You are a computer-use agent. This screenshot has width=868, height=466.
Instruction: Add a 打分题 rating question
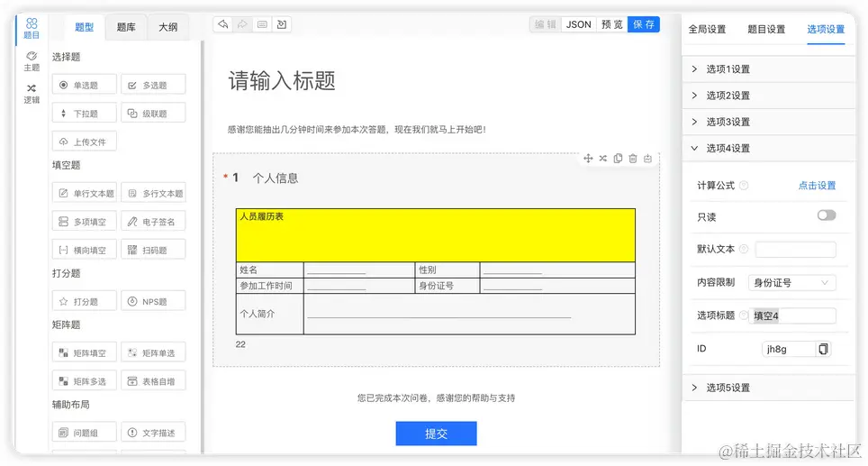[85, 301]
